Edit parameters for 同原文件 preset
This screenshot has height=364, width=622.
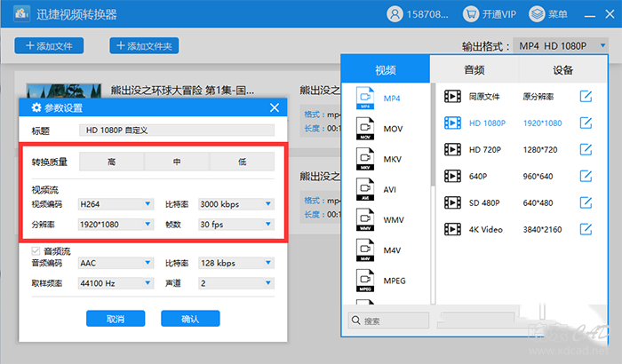click(586, 97)
